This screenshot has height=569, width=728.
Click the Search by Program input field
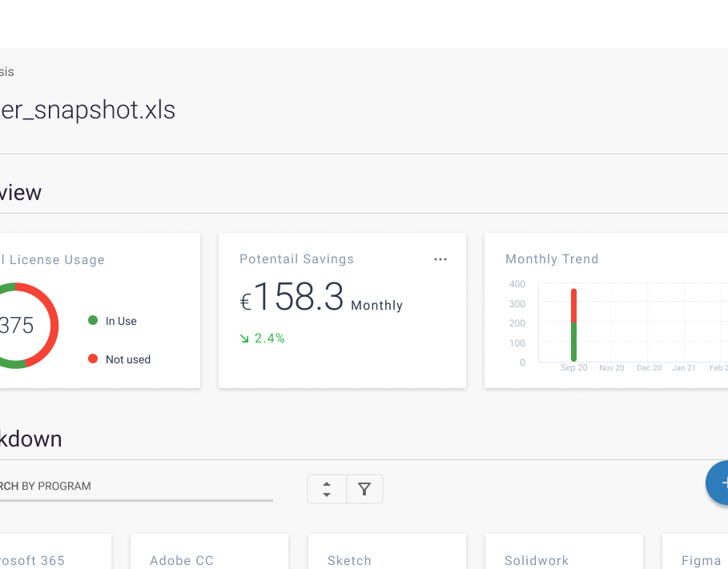[135, 487]
